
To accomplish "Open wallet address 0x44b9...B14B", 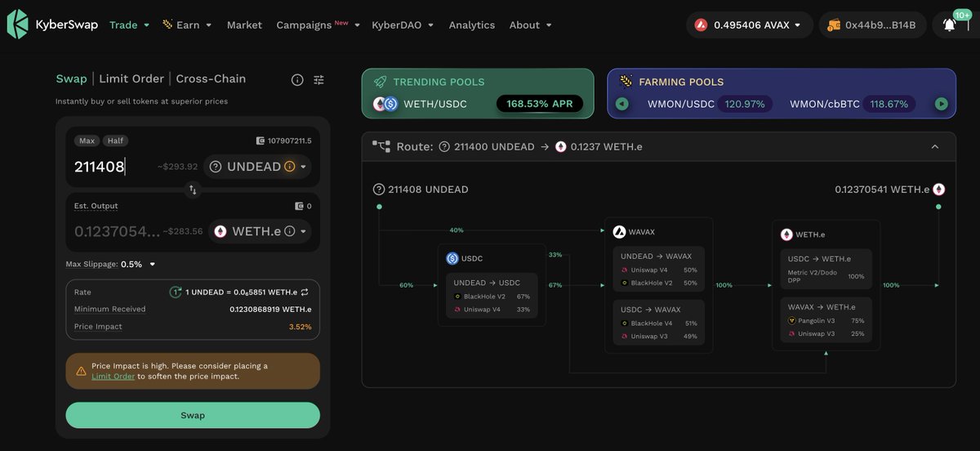I will click(x=872, y=25).
